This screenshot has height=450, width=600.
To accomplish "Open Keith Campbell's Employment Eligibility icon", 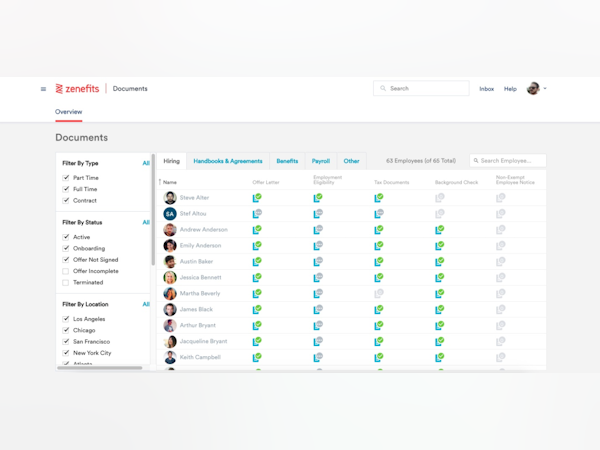I will tap(318, 357).
